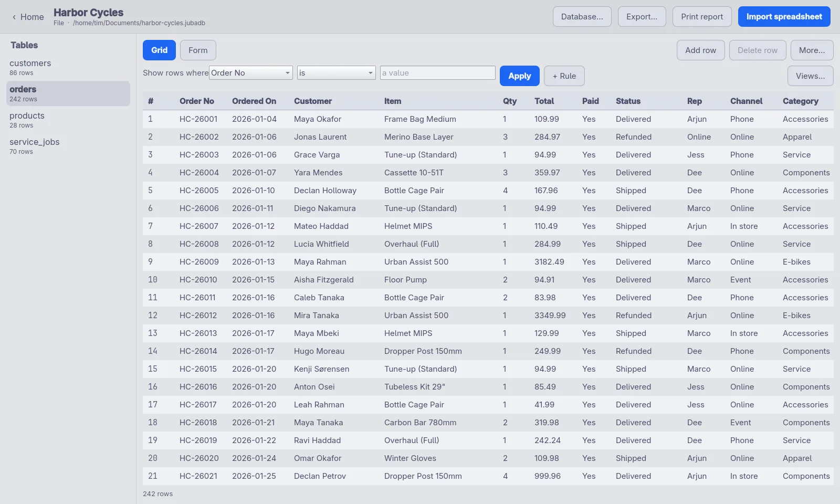Switch to Form view tab
The height and width of the screenshot is (504, 840).
(x=198, y=50)
